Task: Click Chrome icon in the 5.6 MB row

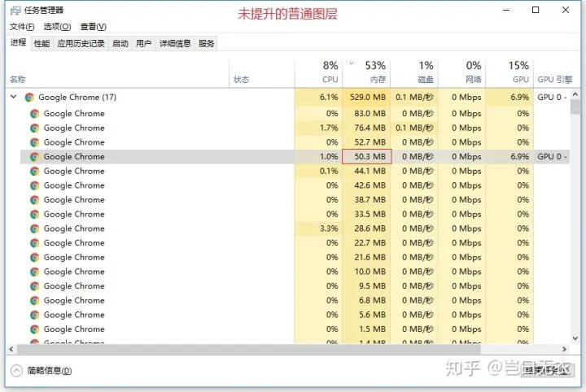Action: pos(35,315)
